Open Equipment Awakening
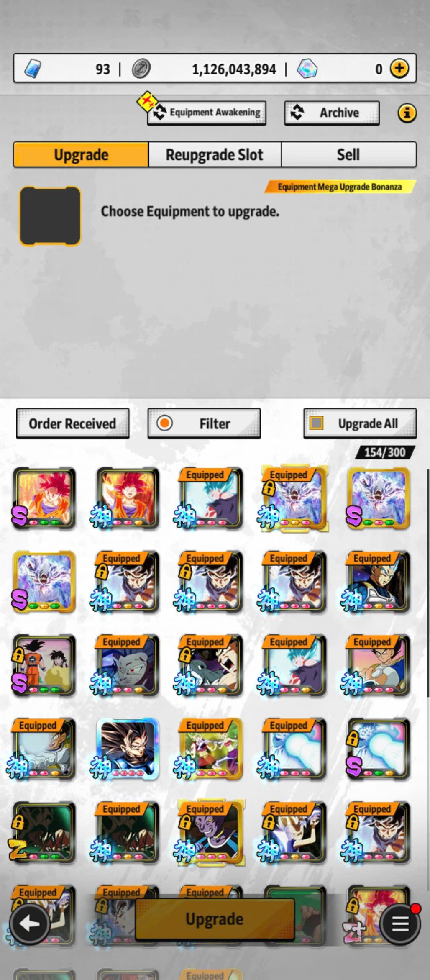This screenshot has width=430, height=980. (x=207, y=113)
